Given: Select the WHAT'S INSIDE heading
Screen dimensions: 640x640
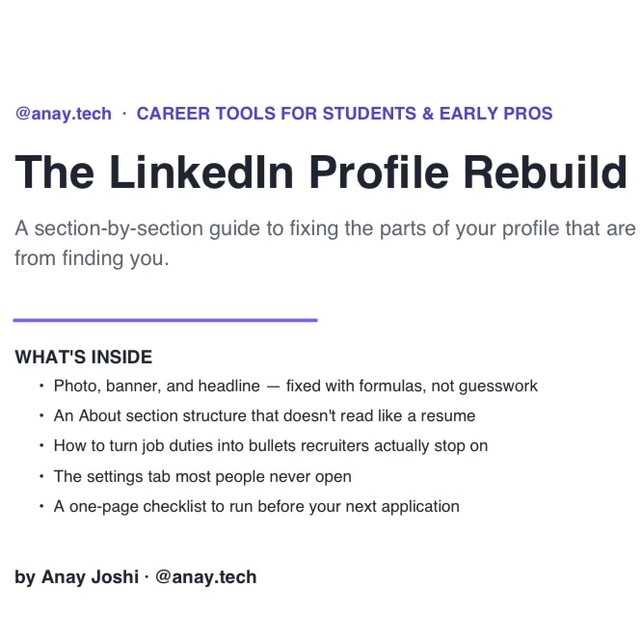Looking at the screenshot, I should [84, 357].
